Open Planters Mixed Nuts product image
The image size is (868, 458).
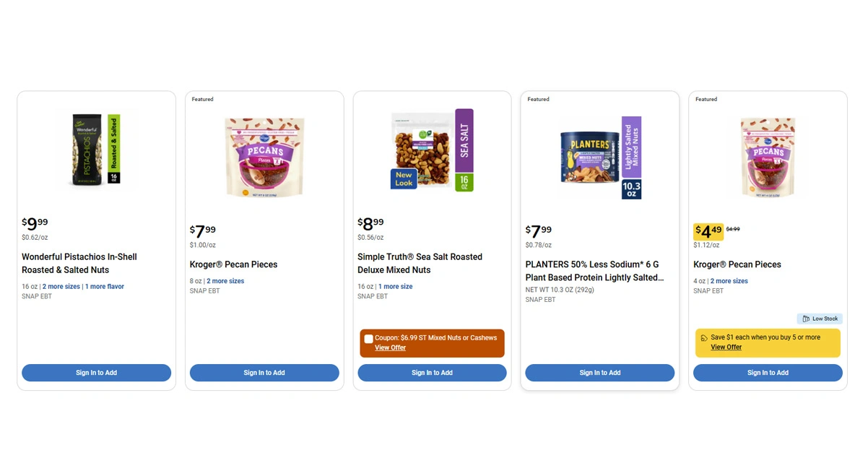pos(600,157)
